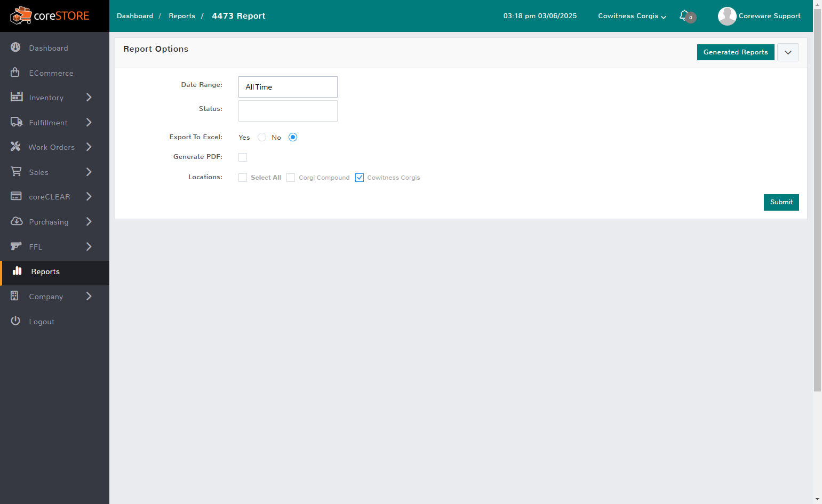The image size is (822, 504).
Task: Click the coreCLEAR card icon
Action: click(16, 196)
